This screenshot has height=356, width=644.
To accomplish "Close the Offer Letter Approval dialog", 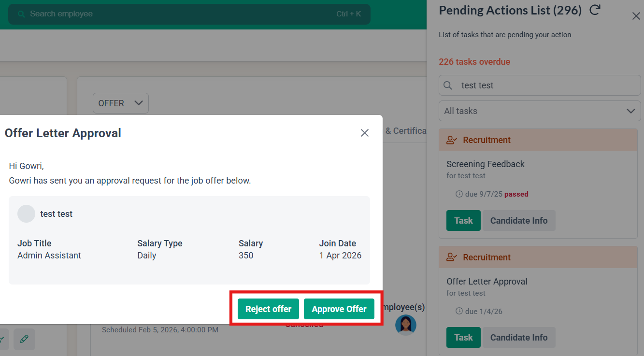I will pos(365,133).
